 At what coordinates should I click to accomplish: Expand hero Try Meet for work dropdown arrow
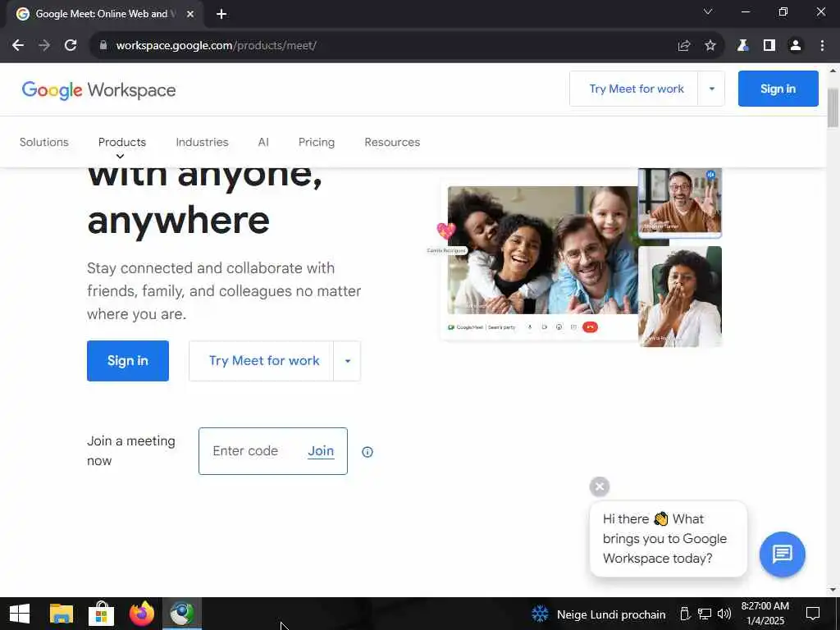(x=347, y=361)
